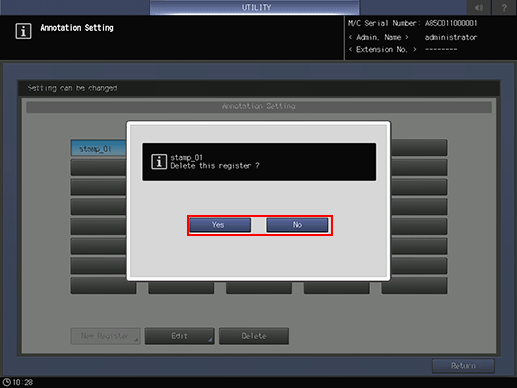
Task: Click the clock icon in status bar
Action: [7, 382]
